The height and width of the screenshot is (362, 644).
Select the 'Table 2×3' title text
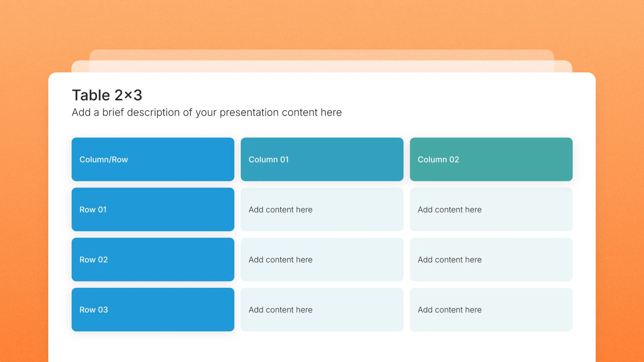(x=107, y=95)
